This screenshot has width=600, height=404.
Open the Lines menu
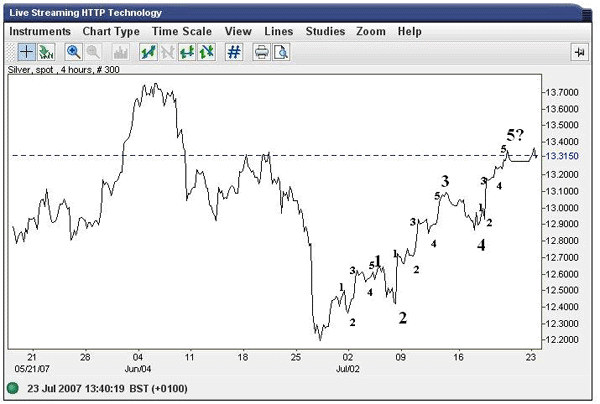click(279, 31)
